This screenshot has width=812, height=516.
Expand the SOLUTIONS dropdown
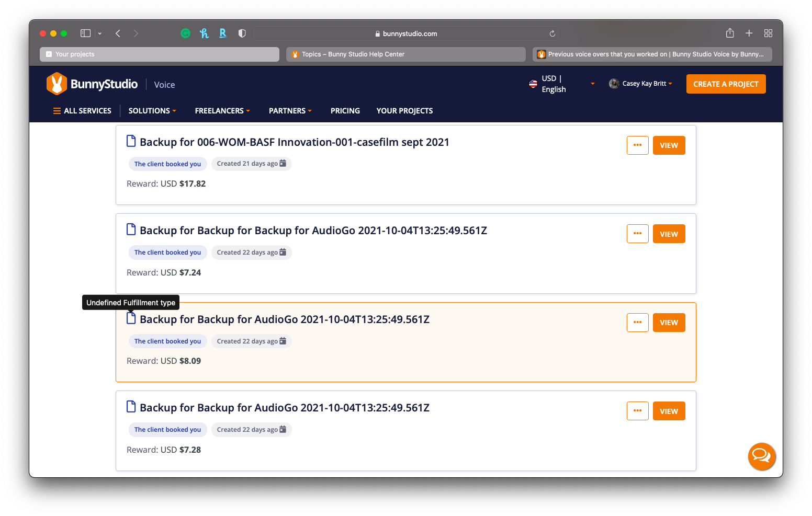152,111
